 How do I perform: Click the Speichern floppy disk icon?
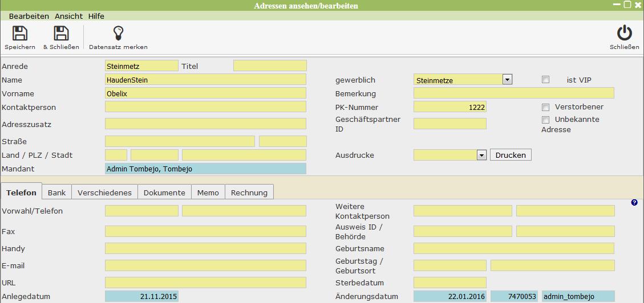(20, 34)
